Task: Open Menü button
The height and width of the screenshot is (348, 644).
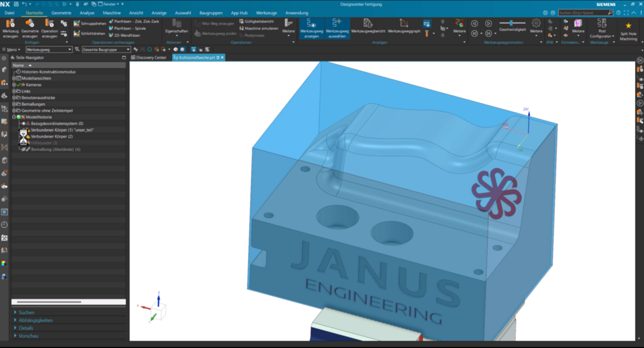Action: click(11, 49)
